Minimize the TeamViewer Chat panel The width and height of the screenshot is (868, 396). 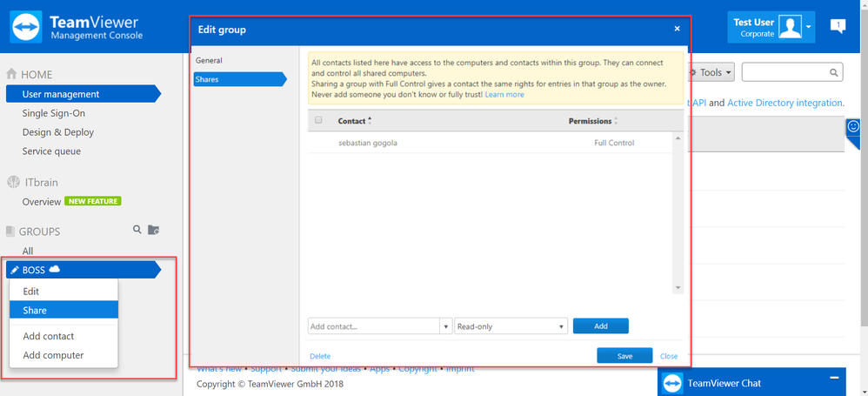tap(834, 378)
